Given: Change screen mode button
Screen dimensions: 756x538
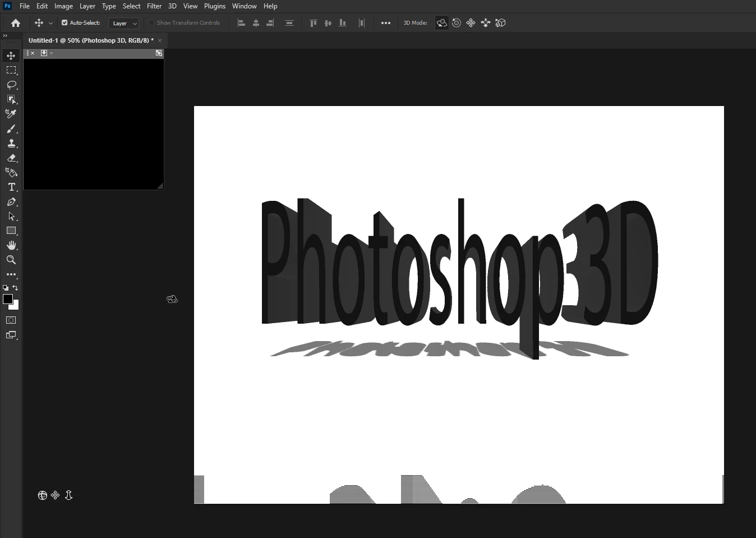Looking at the screenshot, I should point(11,335).
